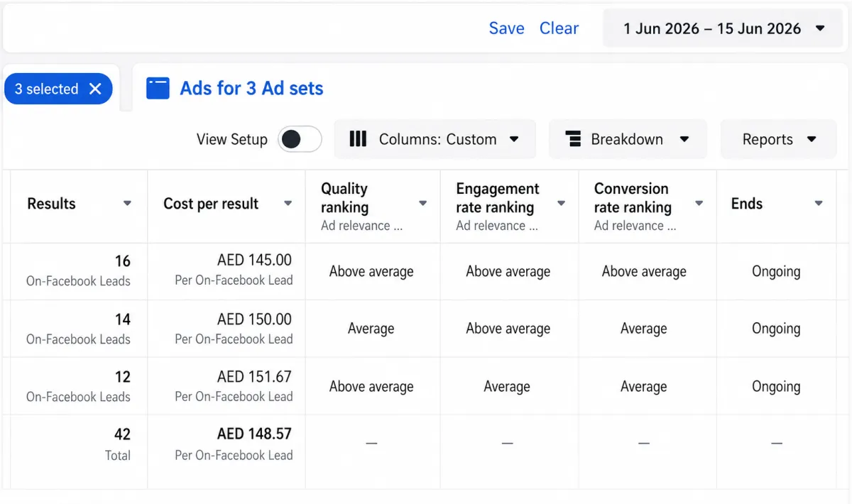Expand Ends column header arrow

pyautogui.click(x=819, y=204)
